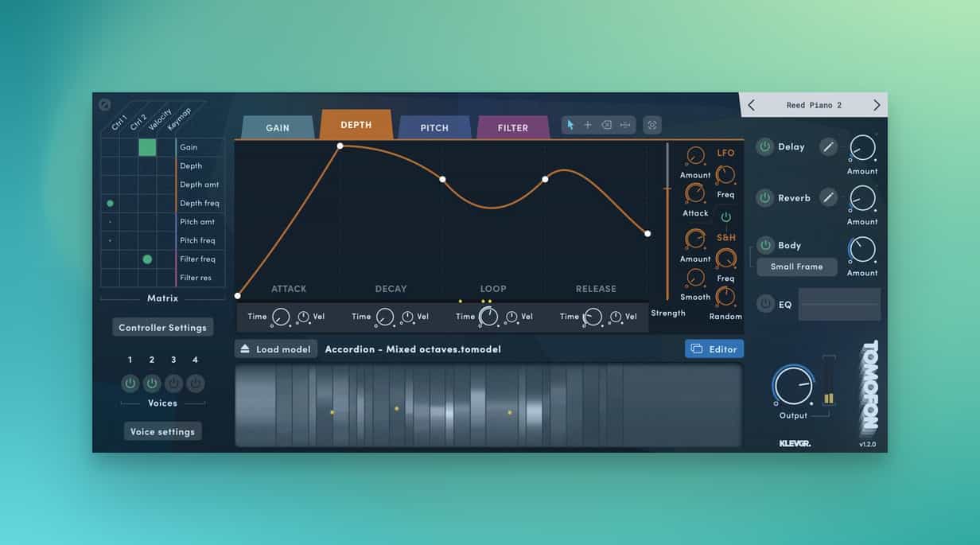Click the EQ curve display
The width and height of the screenshot is (980, 545).
pos(839,304)
